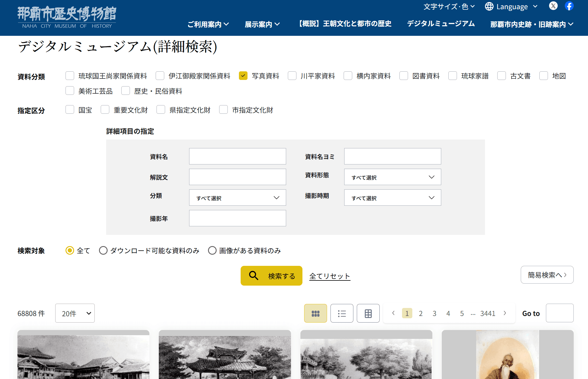Select current page 1 in pagination
This screenshot has width=588, height=379.
407,313
